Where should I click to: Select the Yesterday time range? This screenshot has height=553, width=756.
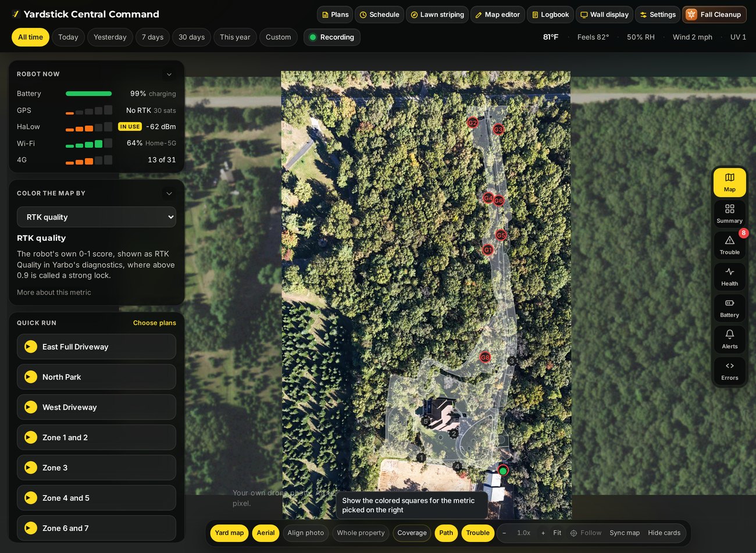click(x=110, y=37)
